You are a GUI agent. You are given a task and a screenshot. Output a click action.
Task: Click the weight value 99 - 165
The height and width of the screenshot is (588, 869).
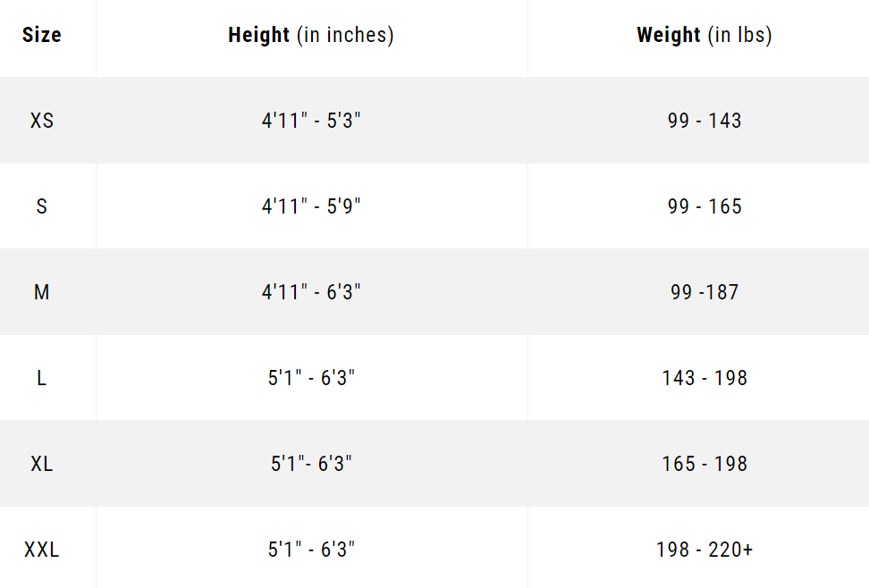pyautogui.click(x=704, y=206)
